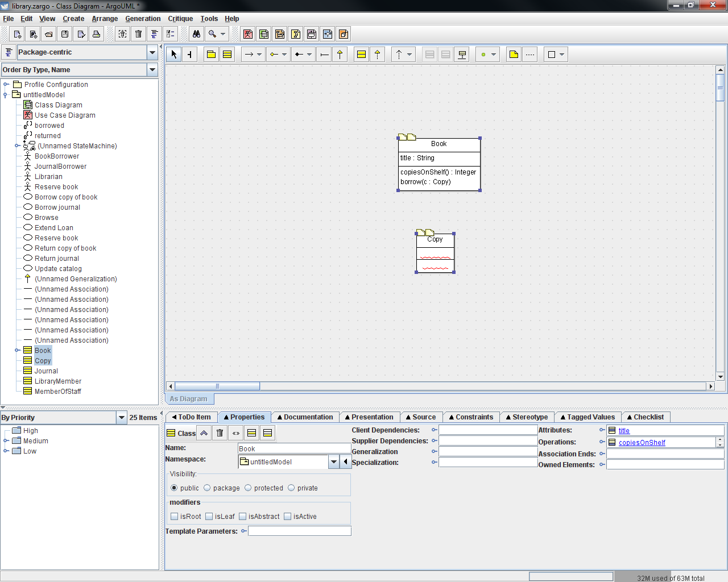Click the Delete From Model trash icon
The image size is (728, 582).
point(139,34)
